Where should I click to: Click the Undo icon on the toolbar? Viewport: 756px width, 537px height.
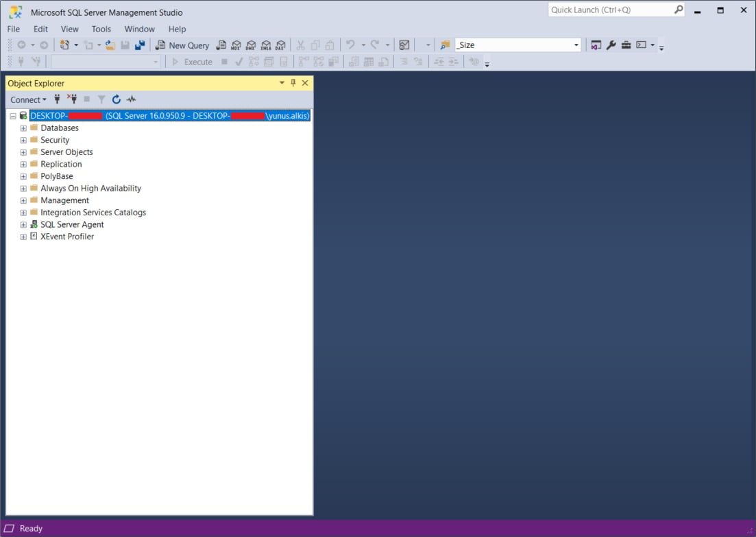pos(350,45)
